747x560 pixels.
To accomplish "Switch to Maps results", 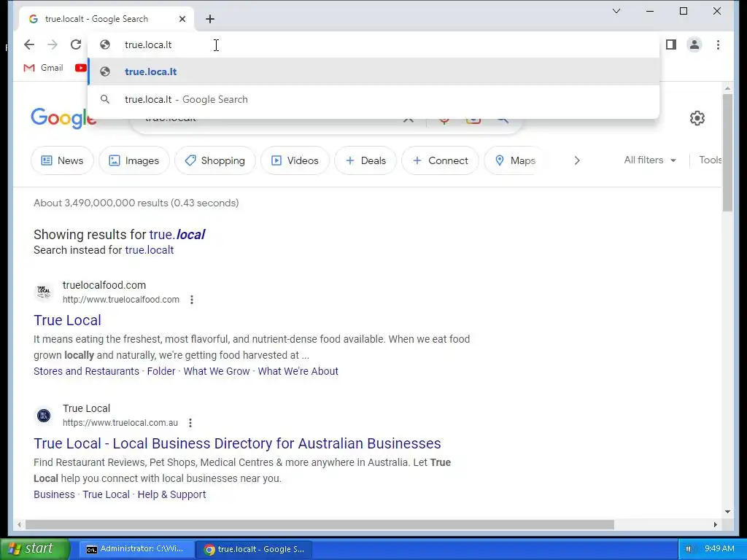I will [514, 160].
